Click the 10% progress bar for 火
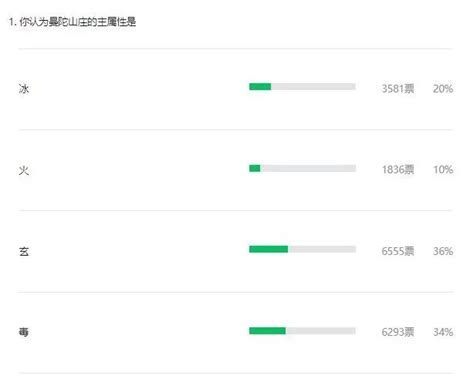 (302, 168)
